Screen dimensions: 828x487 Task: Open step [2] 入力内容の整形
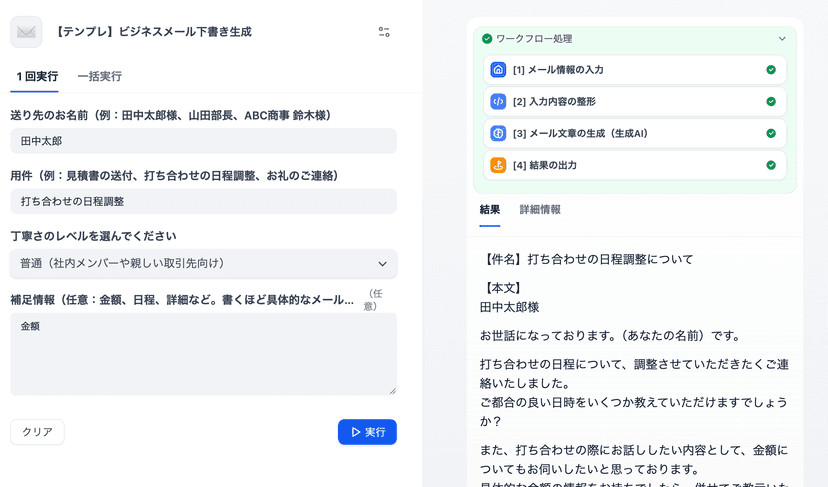pos(635,101)
